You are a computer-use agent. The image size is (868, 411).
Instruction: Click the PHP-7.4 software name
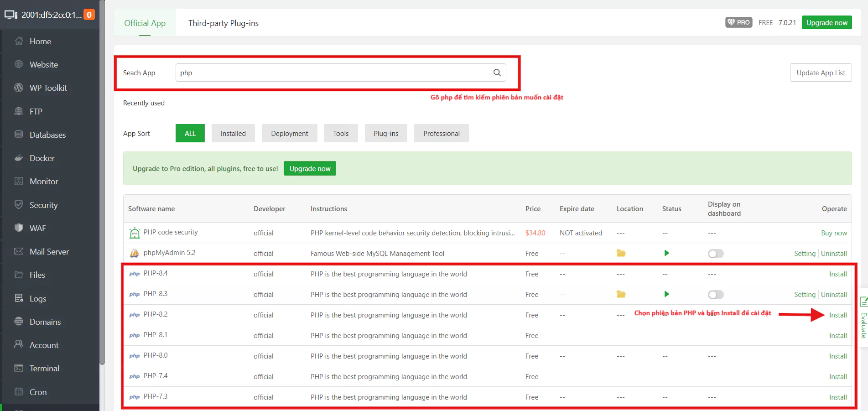(x=156, y=376)
